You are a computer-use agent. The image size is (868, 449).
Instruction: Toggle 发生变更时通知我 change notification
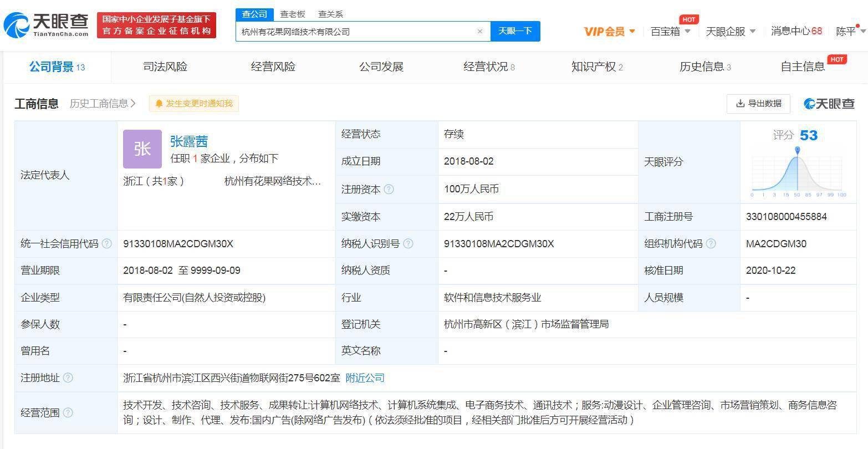tap(193, 103)
